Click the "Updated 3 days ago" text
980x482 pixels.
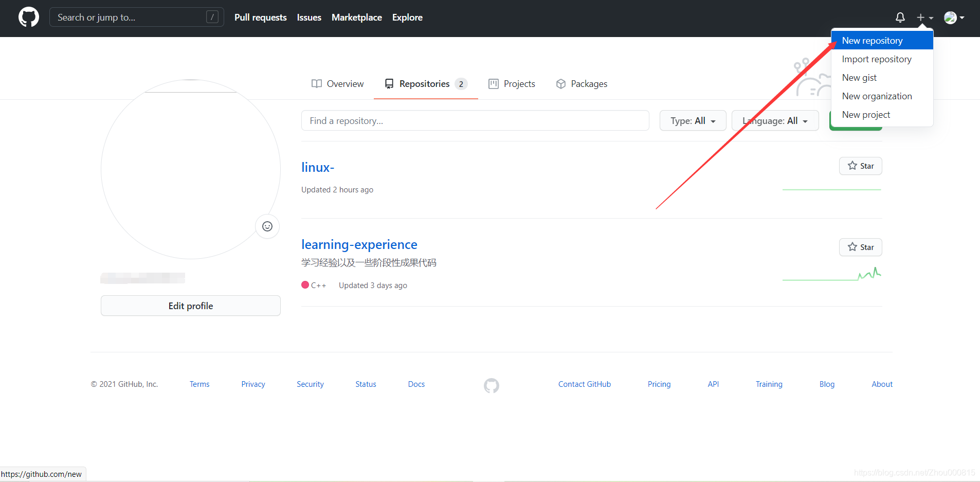coord(373,285)
